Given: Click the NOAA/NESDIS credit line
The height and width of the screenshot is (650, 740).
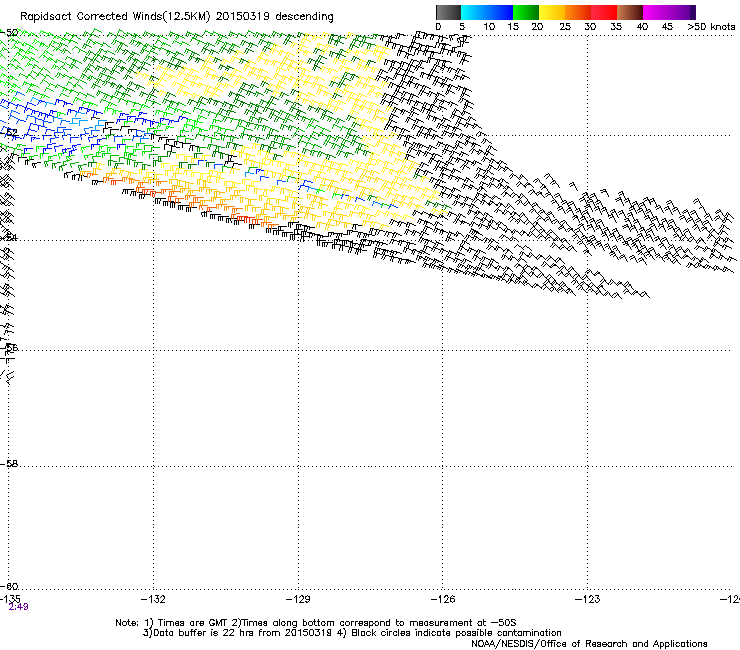Looking at the screenshot, I should tap(589, 644).
